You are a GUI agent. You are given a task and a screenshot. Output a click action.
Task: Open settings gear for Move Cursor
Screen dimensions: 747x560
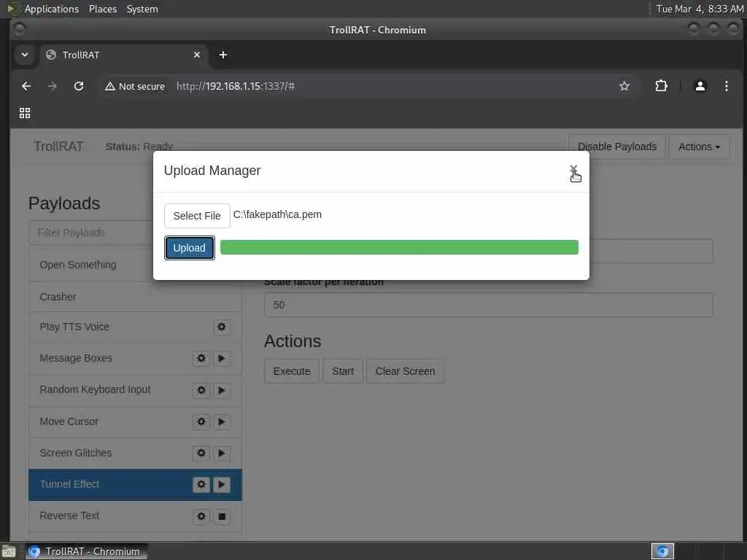tap(201, 421)
